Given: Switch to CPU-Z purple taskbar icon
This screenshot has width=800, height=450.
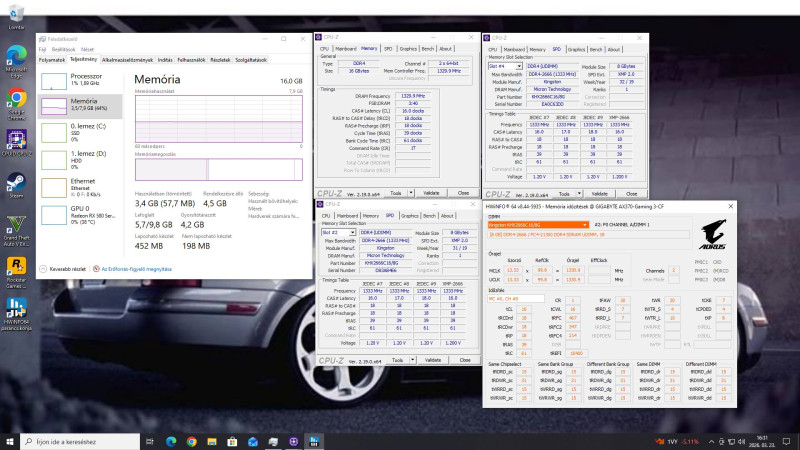Looking at the screenshot, I should [293, 441].
